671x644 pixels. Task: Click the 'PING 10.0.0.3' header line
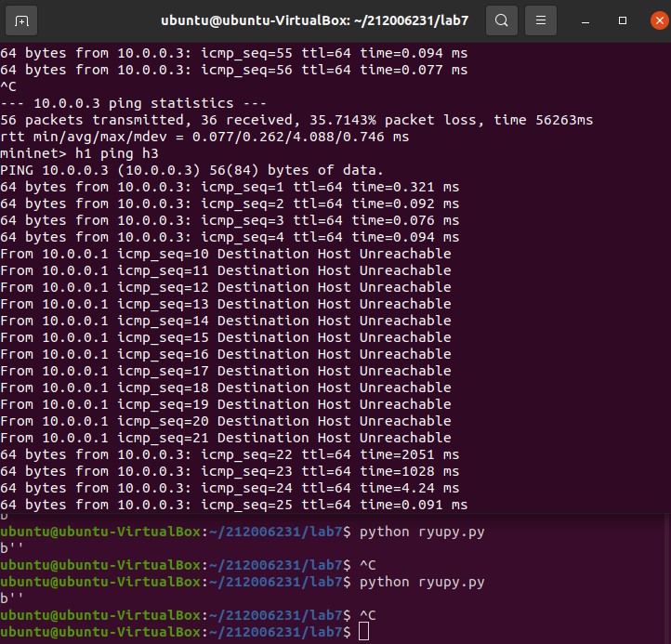tap(191, 170)
